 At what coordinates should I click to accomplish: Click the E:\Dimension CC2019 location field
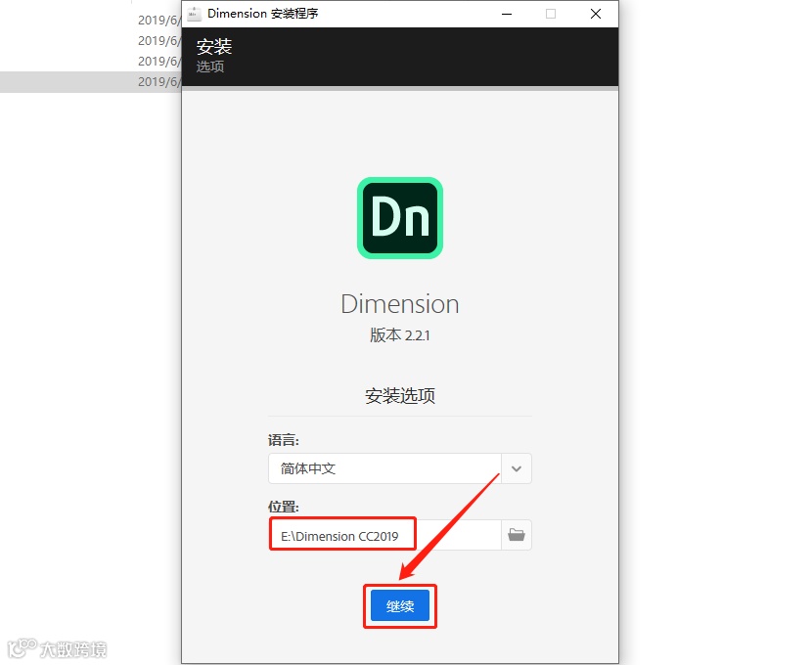click(384, 535)
